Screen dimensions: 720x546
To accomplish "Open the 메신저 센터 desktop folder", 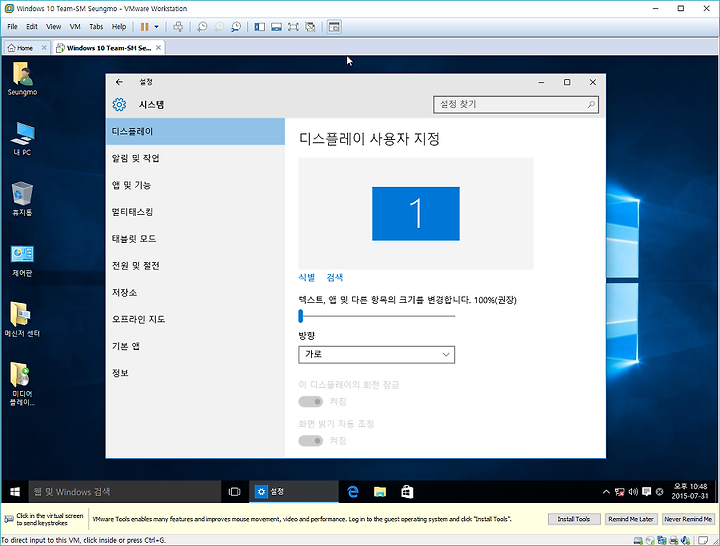I will point(22,320).
